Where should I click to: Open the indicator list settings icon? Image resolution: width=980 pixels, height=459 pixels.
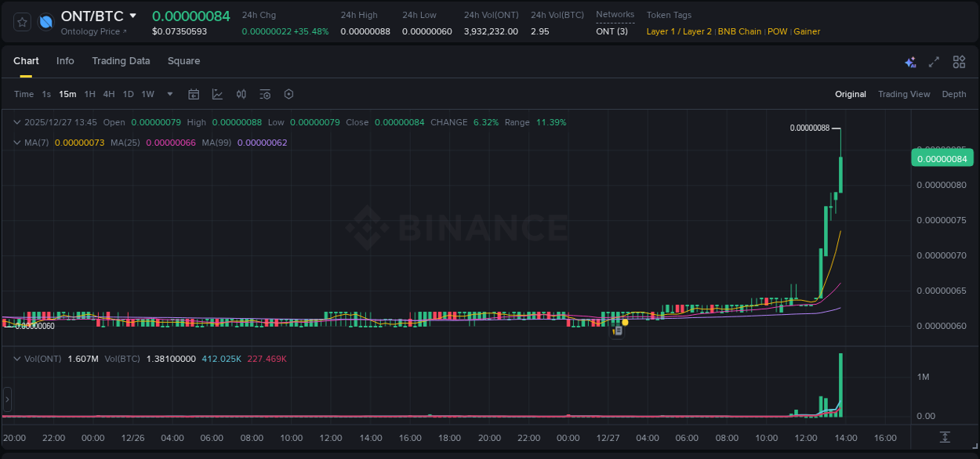tap(265, 94)
